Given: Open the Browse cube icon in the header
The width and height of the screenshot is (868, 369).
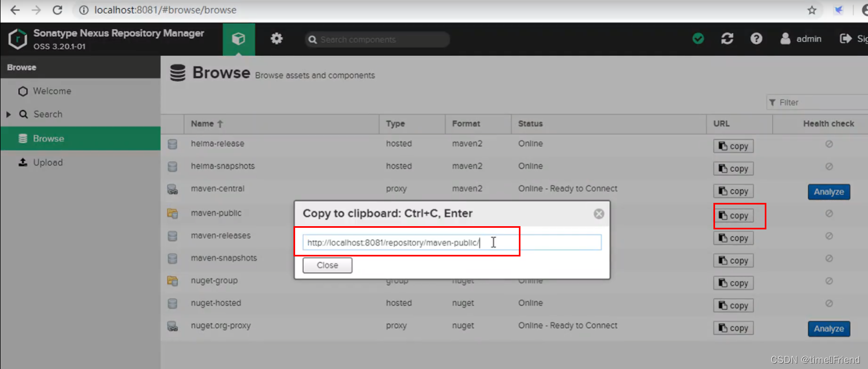Looking at the screenshot, I should click(x=238, y=39).
